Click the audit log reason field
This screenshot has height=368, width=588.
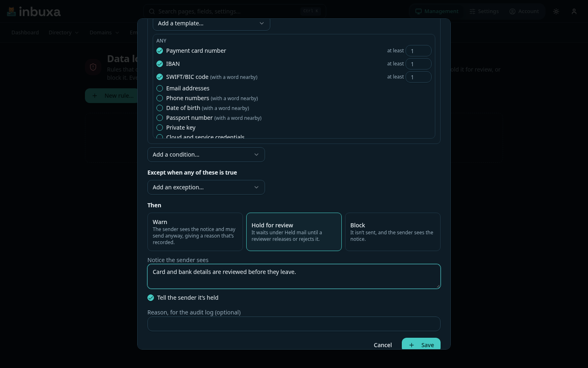click(x=294, y=324)
